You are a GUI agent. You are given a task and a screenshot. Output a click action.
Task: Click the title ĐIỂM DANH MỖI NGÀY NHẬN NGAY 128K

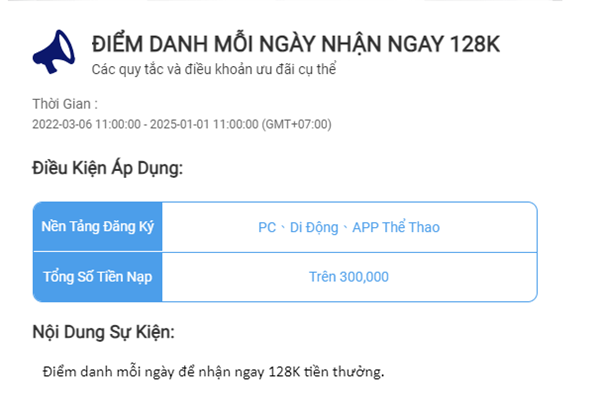tap(295, 45)
